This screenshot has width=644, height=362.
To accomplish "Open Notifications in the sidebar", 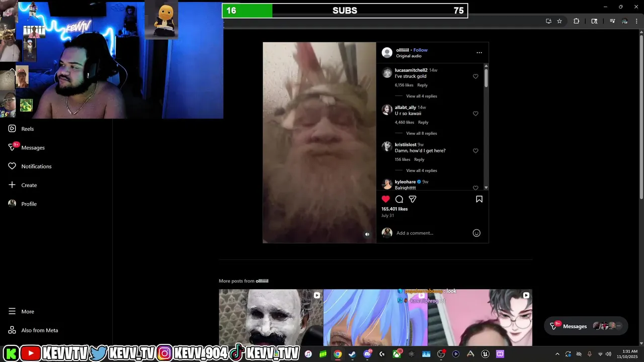I will pyautogui.click(x=30, y=166).
